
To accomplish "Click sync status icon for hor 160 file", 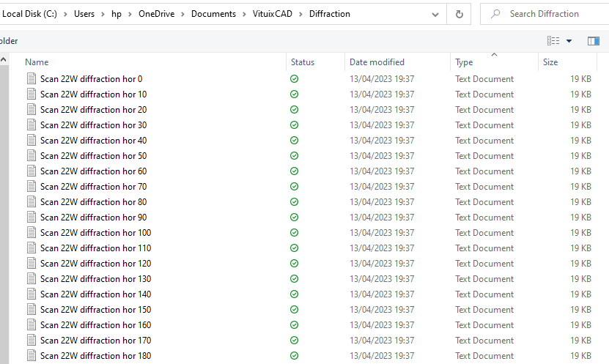I will pyautogui.click(x=295, y=324).
